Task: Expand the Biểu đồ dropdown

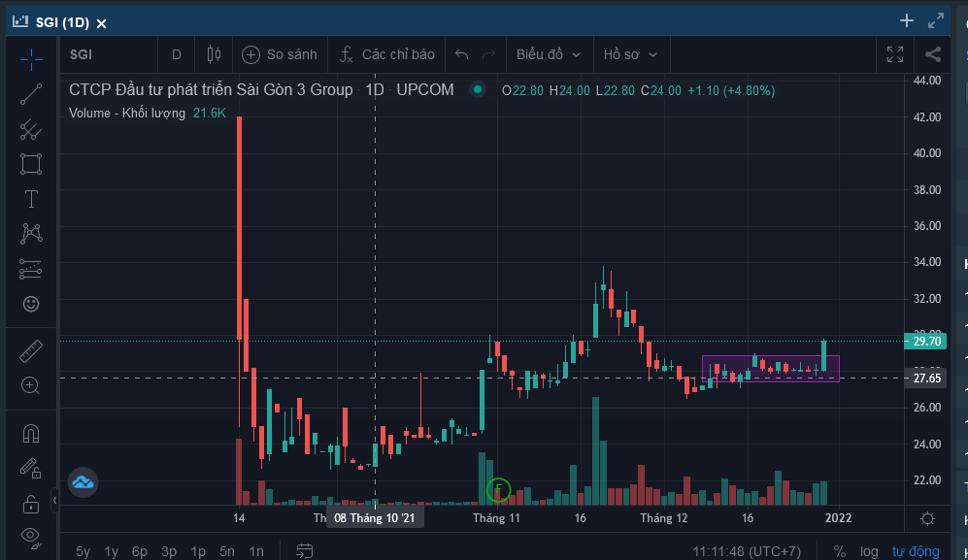Action: pos(549,54)
